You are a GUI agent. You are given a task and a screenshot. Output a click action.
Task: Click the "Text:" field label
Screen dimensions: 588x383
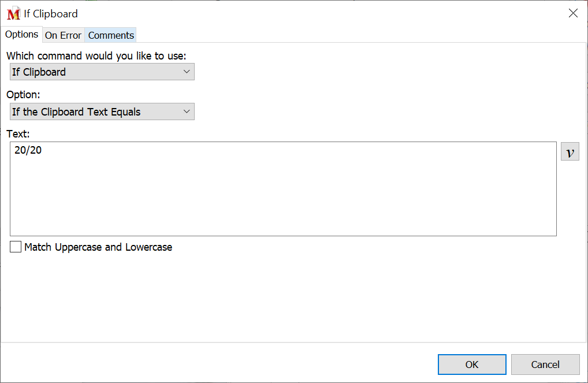18,134
